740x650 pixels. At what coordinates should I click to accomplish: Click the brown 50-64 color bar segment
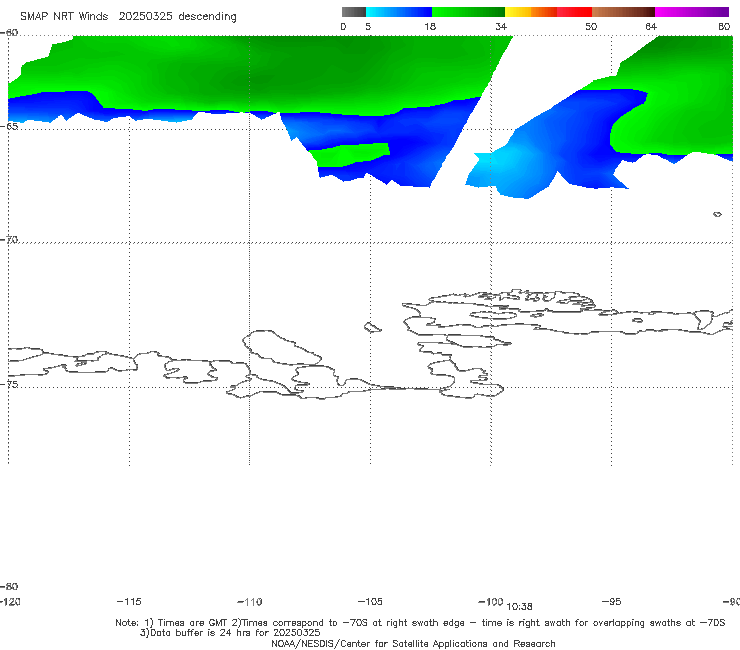click(623, 12)
